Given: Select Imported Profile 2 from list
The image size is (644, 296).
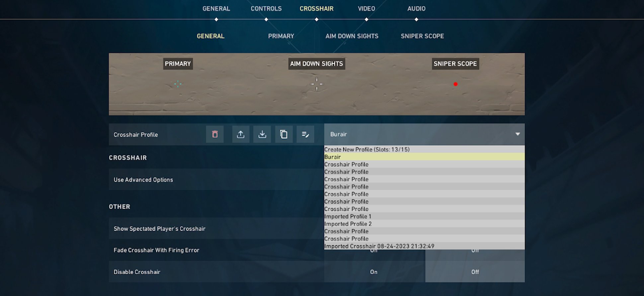Looking at the screenshot, I should [x=348, y=224].
